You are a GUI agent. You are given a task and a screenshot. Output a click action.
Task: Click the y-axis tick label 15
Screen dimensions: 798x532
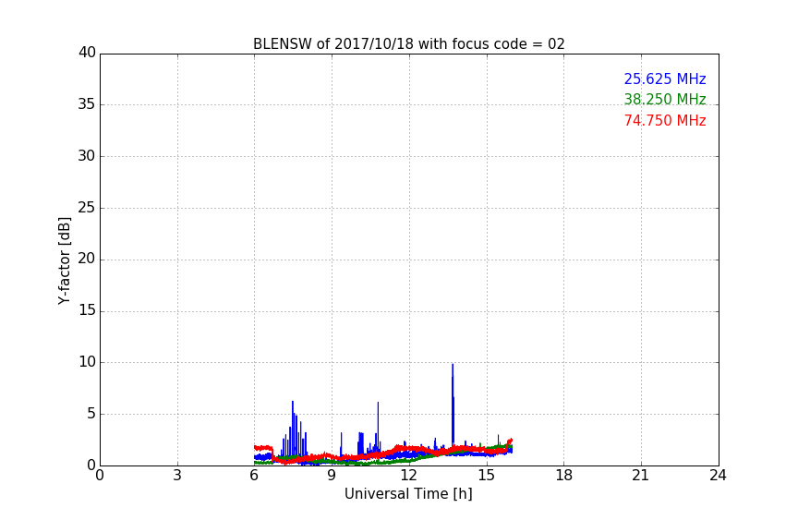click(87, 310)
